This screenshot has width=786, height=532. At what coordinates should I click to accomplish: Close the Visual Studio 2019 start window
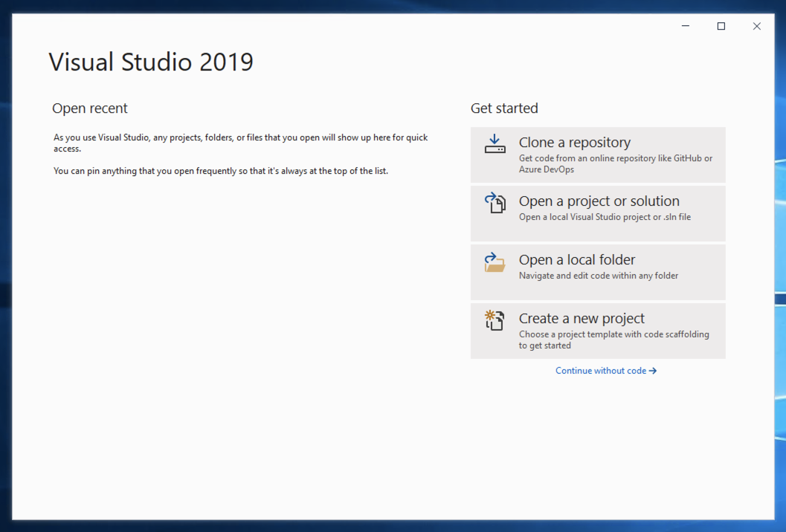tap(756, 26)
